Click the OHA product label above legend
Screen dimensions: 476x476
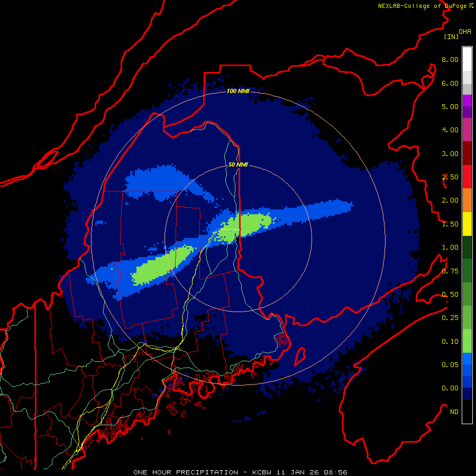465,31
